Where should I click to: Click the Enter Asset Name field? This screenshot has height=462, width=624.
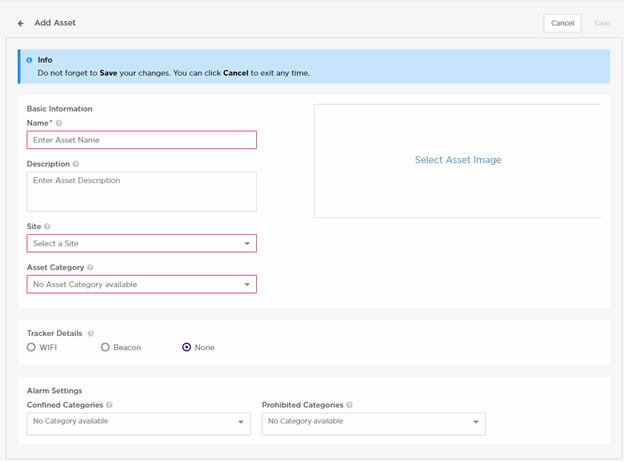[141, 140]
